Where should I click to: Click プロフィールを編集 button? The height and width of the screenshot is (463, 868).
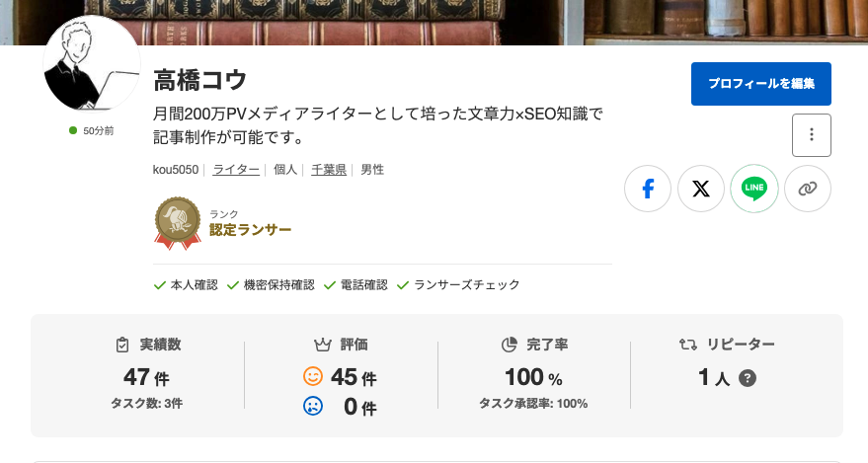click(x=761, y=84)
